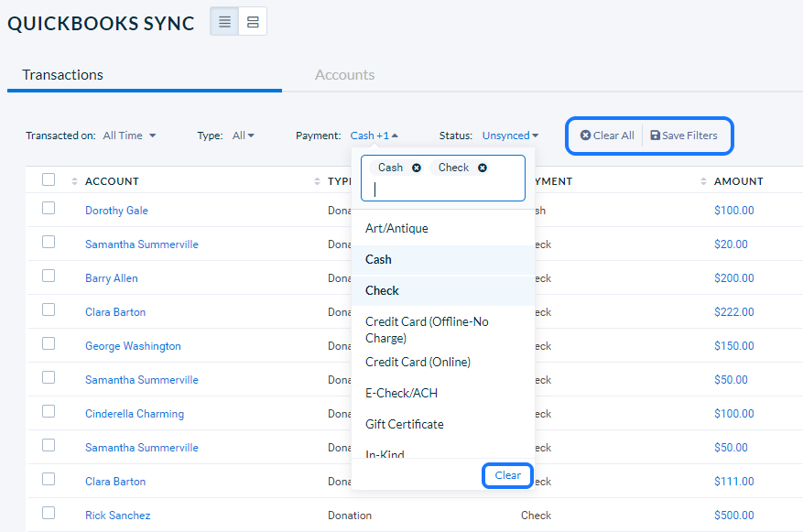The height and width of the screenshot is (532, 803).
Task: Check the $20.00 Samantha Summerville row checkbox
Action: (49, 242)
